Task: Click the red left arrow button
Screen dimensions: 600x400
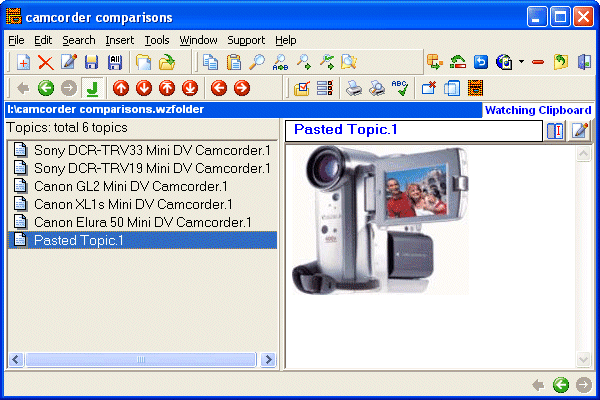Action: point(219,88)
